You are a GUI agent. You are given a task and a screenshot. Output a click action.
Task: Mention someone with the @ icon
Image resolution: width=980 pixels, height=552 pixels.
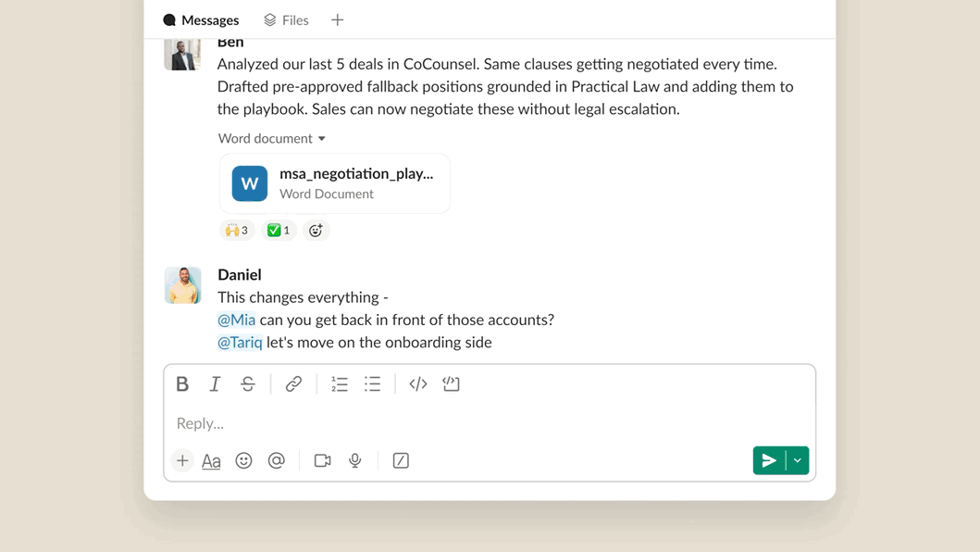pyautogui.click(x=277, y=460)
